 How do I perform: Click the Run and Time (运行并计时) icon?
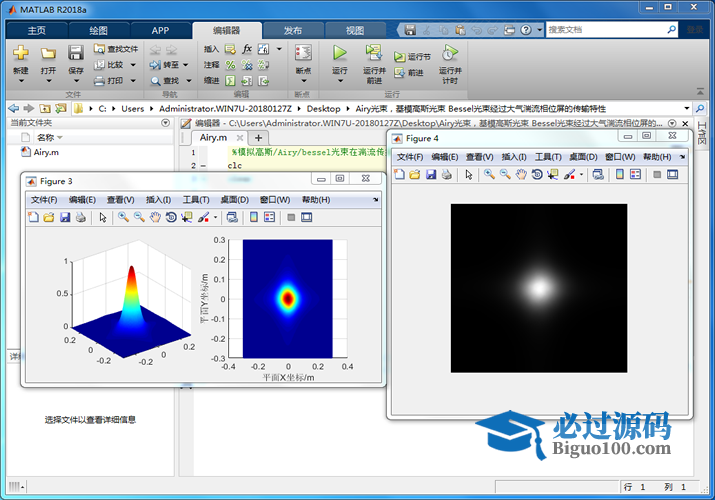point(450,53)
